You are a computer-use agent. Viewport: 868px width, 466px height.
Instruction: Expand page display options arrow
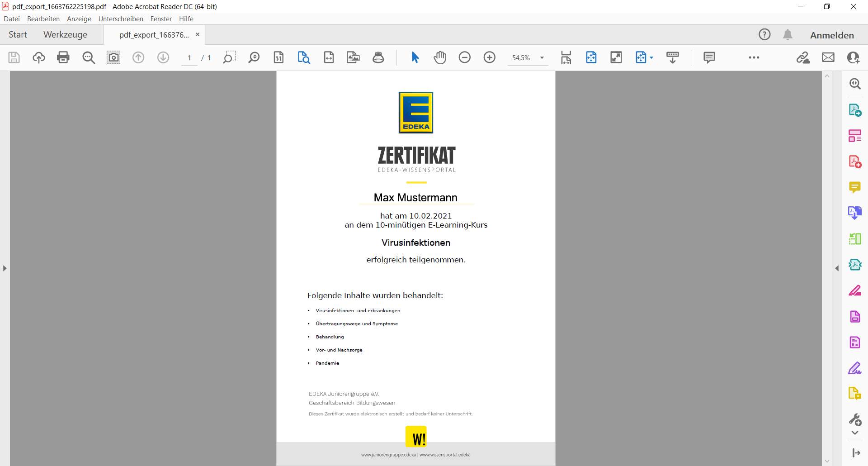(x=651, y=57)
